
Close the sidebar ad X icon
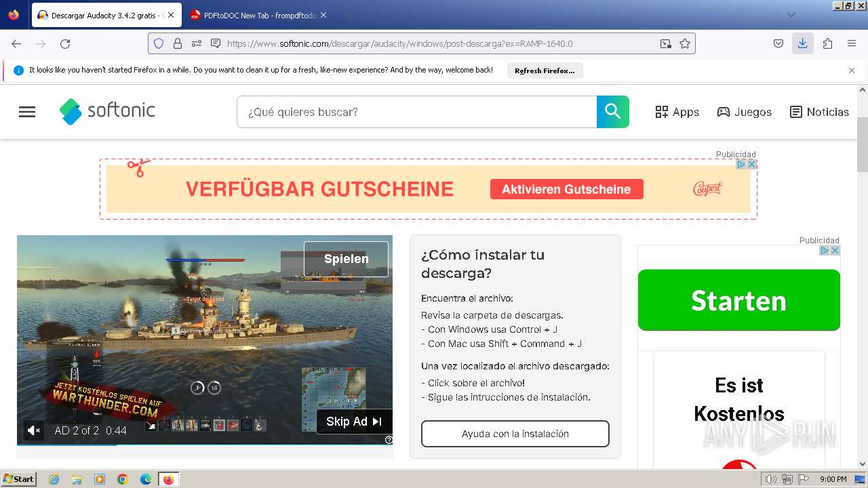835,250
